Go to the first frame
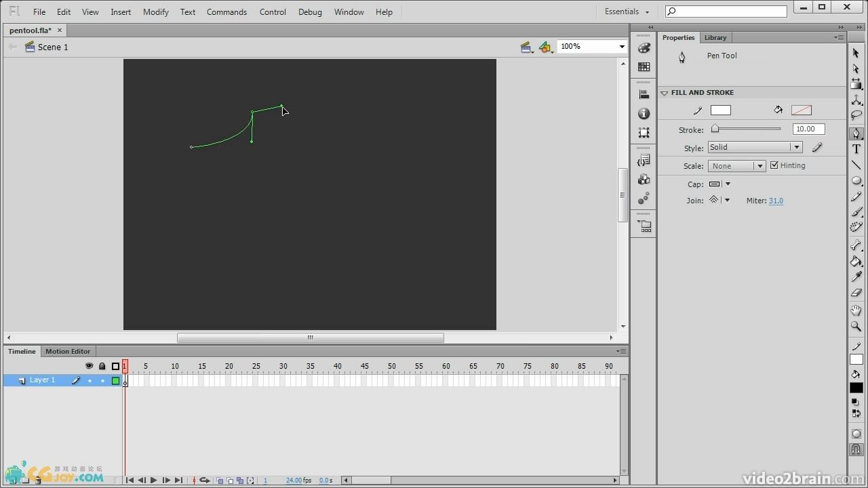 pyautogui.click(x=130, y=481)
